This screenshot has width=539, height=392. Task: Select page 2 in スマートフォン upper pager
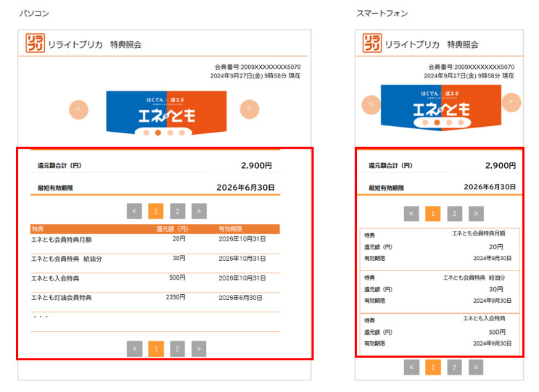[x=454, y=214]
